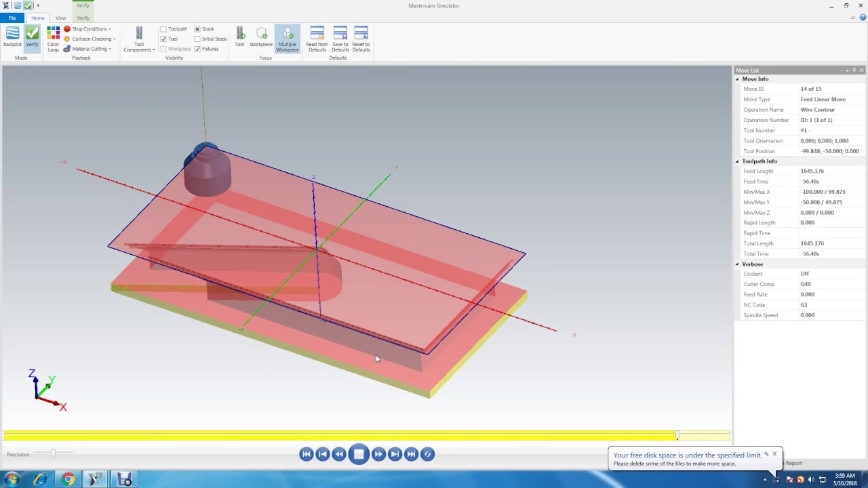Switch to the View ribbon tab
868x488 pixels.
[x=61, y=18]
